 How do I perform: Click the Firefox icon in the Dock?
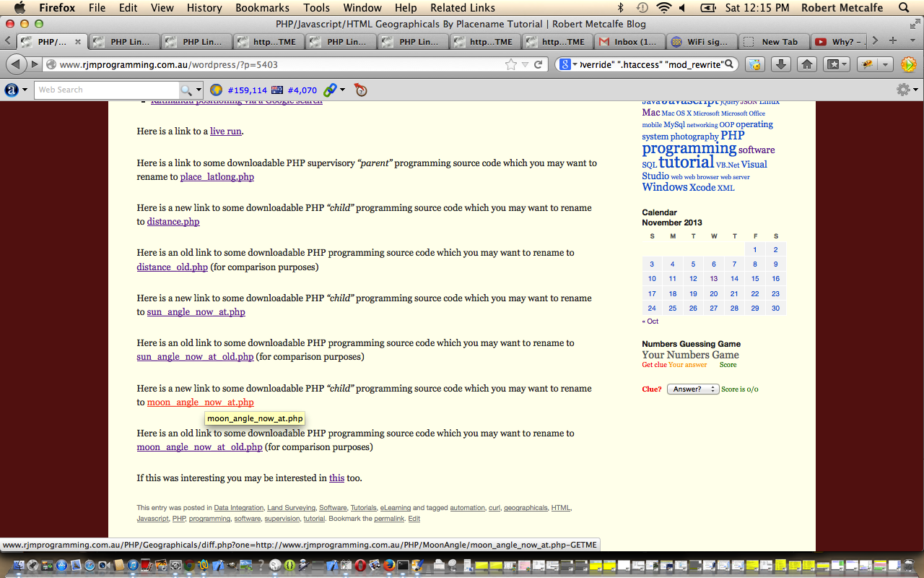pyautogui.click(x=388, y=565)
